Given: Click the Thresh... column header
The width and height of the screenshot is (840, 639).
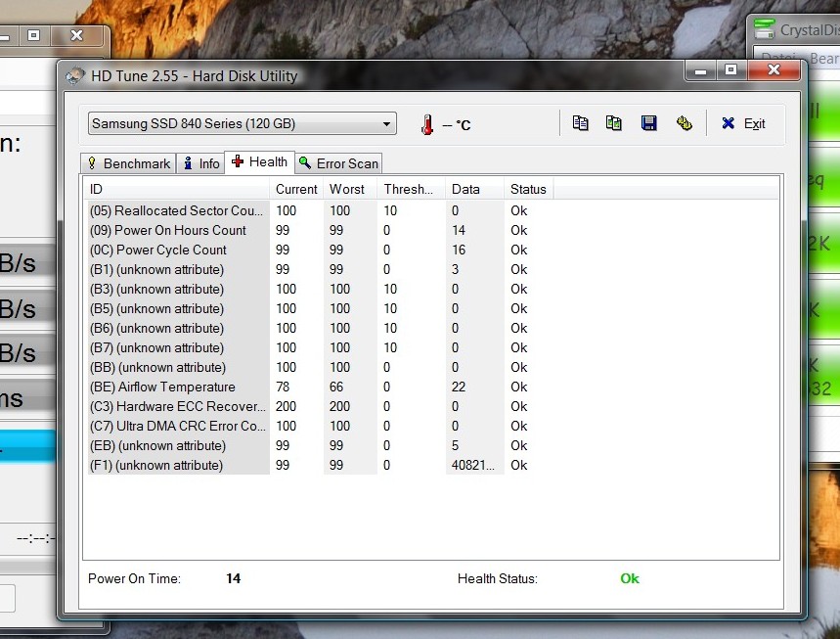Looking at the screenshot, I should pos(411,189).
